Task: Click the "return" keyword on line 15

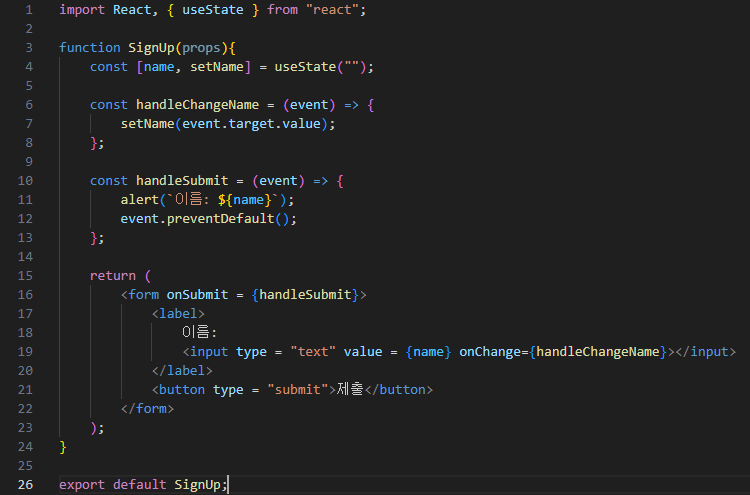Action: (113, 276)
